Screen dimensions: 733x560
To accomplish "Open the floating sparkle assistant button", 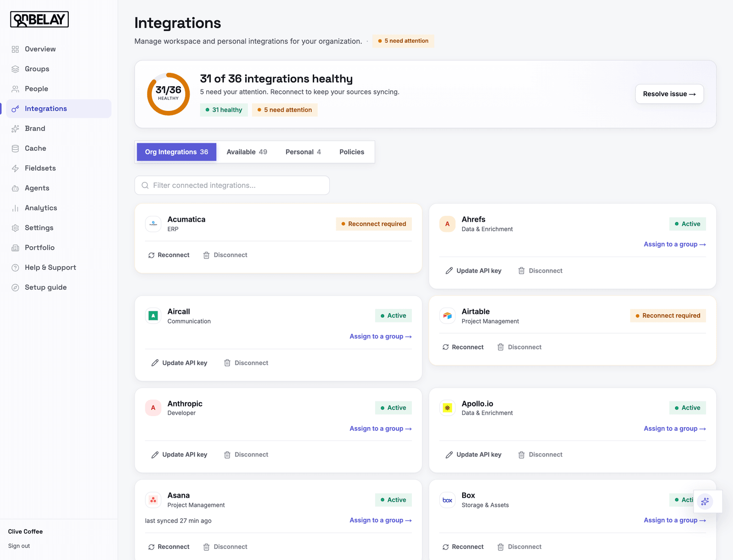I will pos(705,501).
